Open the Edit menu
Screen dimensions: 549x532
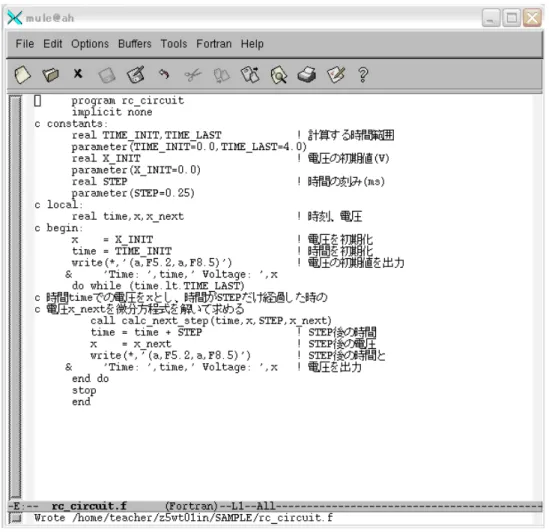[53, 44]
